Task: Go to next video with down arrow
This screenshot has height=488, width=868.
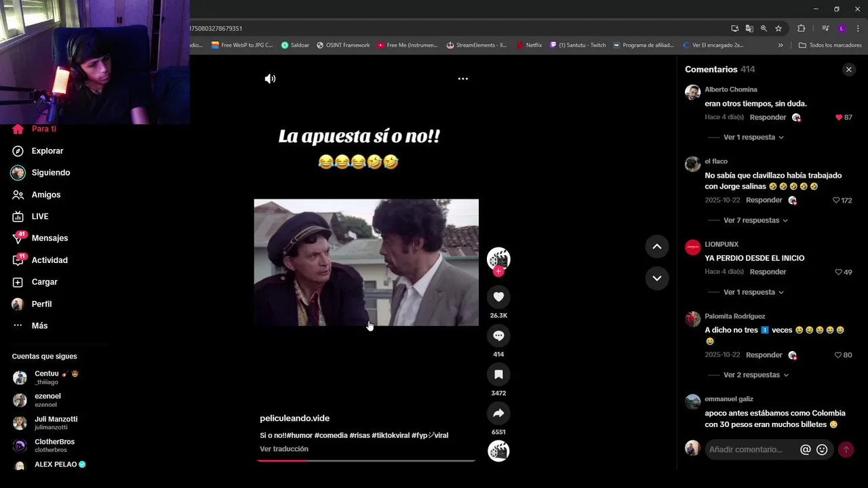Action: 656,278
